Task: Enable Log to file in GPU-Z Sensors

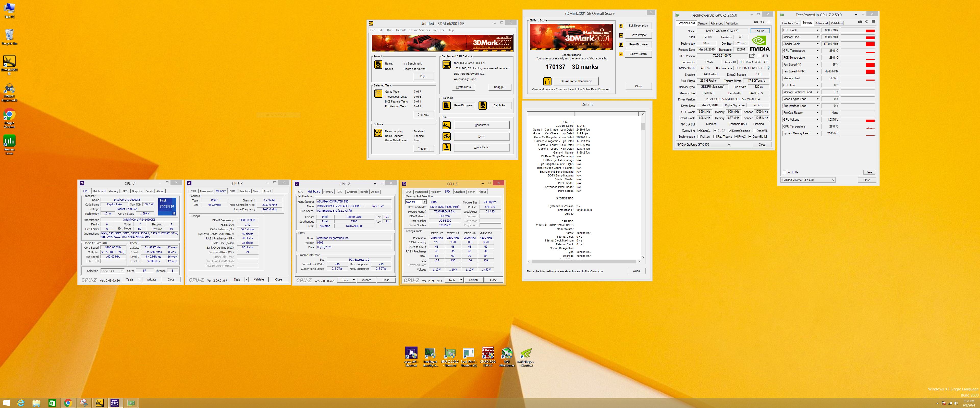Action: pyautogui.click(x=784, y=172)
